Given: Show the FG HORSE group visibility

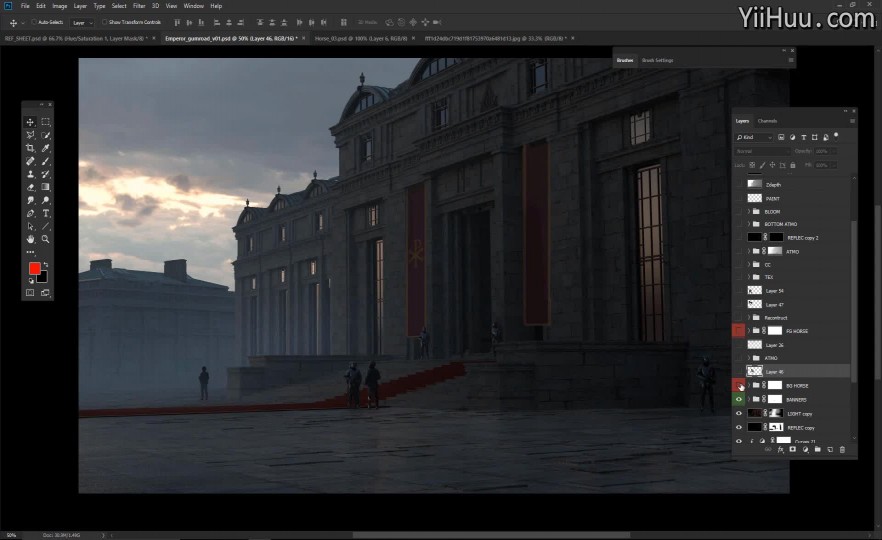Looking at the screenshot, I should [x=739, y=331].
